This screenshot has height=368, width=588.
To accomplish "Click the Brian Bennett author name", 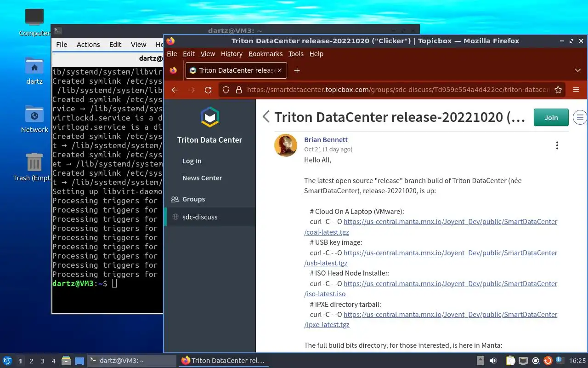I will pyautogui.click(x=326, y=140).
